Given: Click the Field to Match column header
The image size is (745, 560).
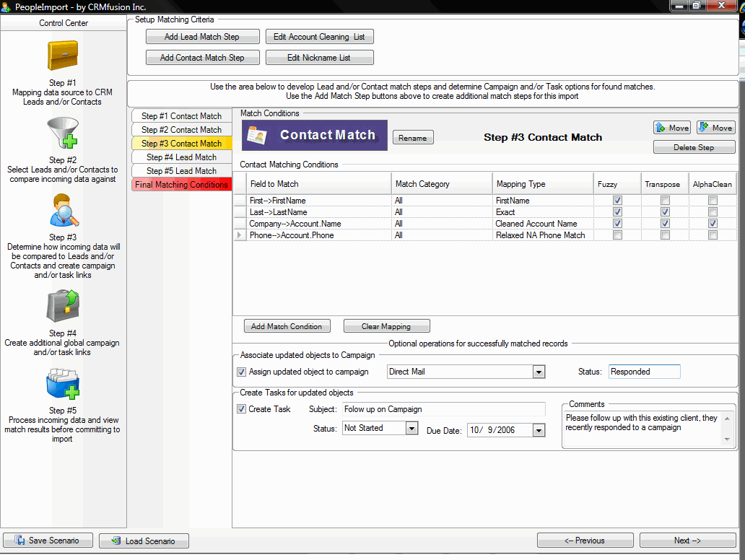Looking at the screenshot, I should (318, 184).
